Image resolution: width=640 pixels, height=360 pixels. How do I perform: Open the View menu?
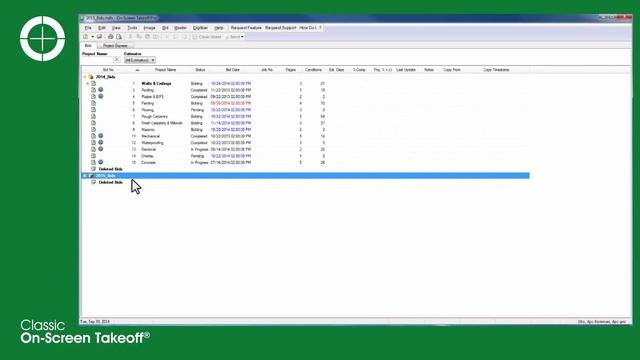tap(116, 28)
